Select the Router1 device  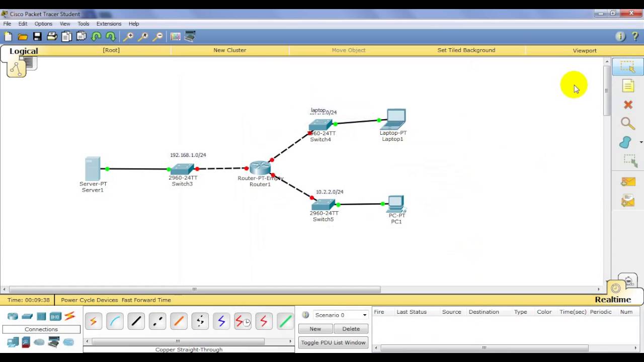[x=260, y=168]
